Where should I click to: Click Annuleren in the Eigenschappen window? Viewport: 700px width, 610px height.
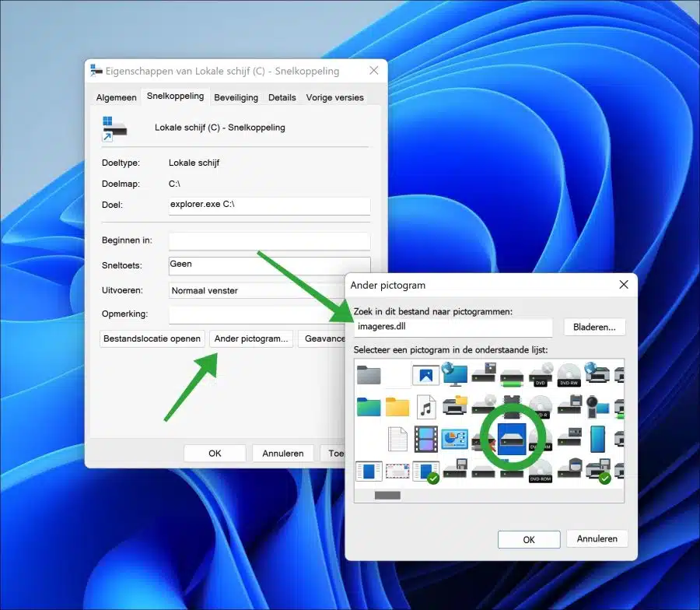coord(283,454)
